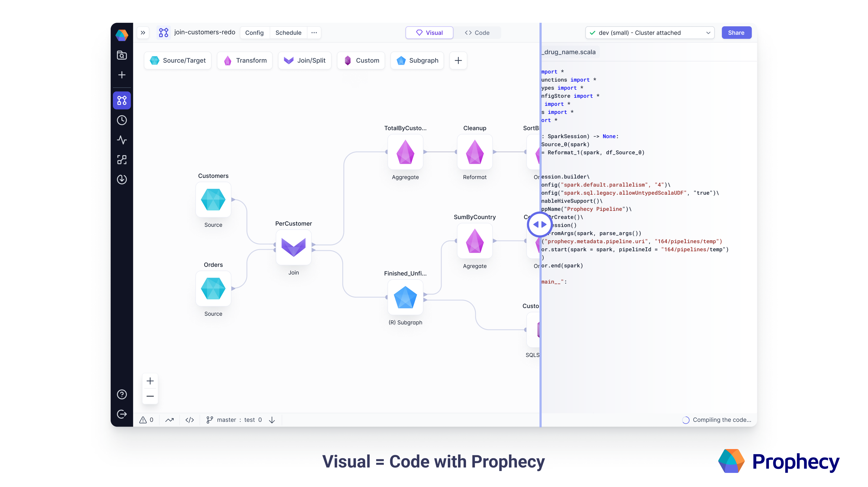Viewport: 868px width, 487px height.
Task: Open the project browser sidebar icon
Action: tap(122, 55)
